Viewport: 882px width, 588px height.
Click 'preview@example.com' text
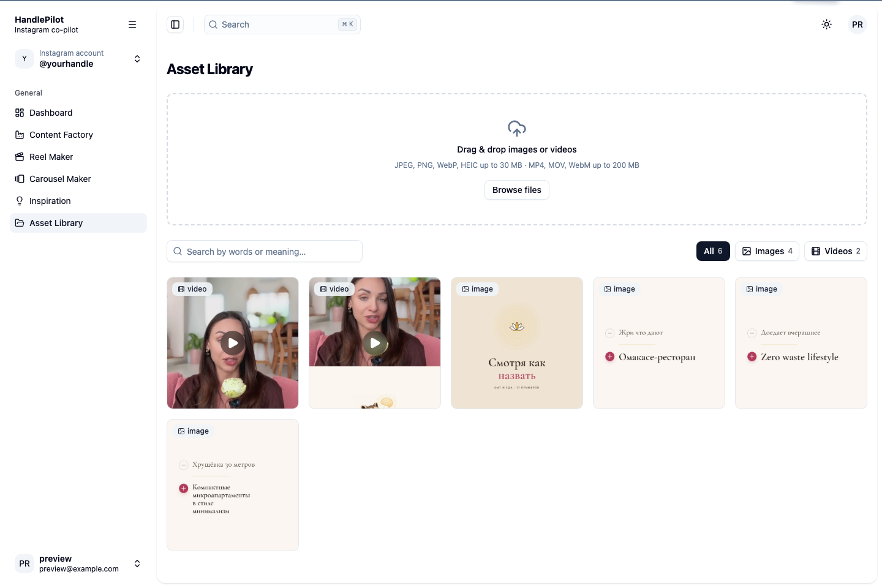point(79,569)
